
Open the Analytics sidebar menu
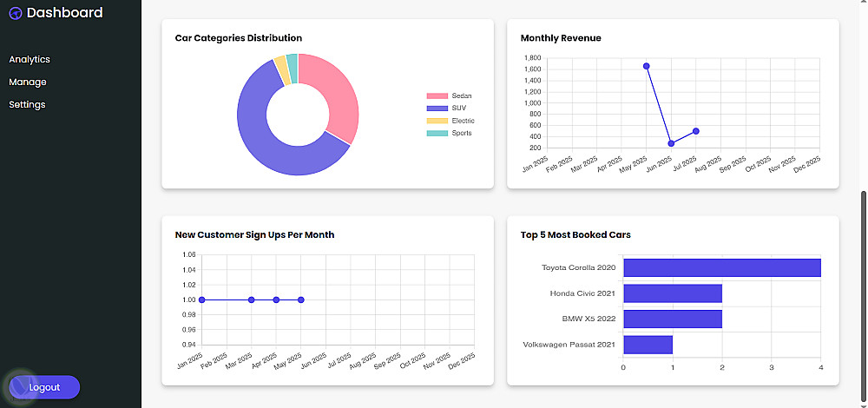30,59
